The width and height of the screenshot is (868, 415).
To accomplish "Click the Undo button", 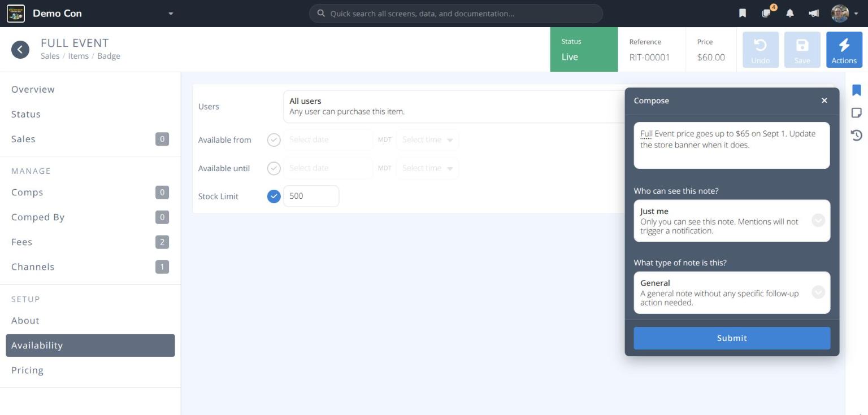I will click(x=760, y=50).
